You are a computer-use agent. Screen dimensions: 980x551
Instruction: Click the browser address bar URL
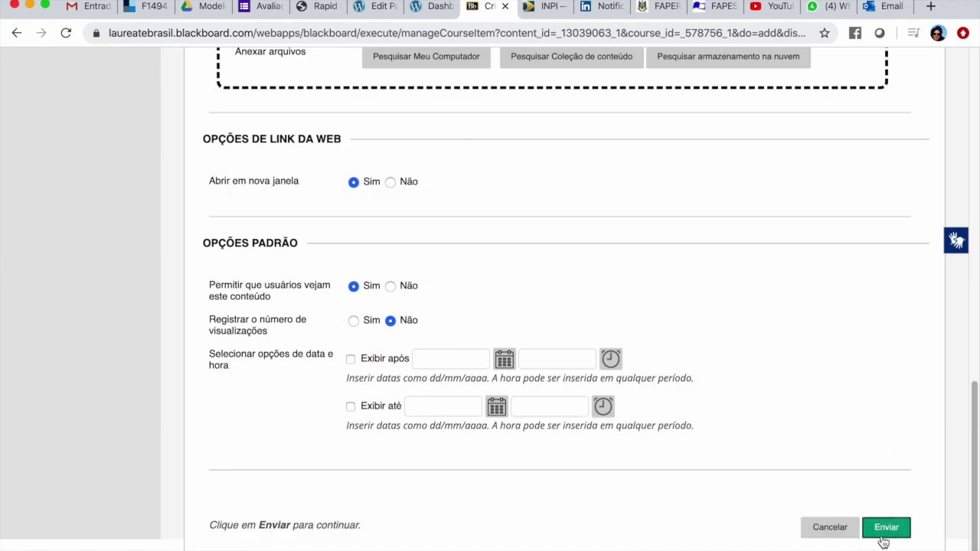click(x=456, y=33)
